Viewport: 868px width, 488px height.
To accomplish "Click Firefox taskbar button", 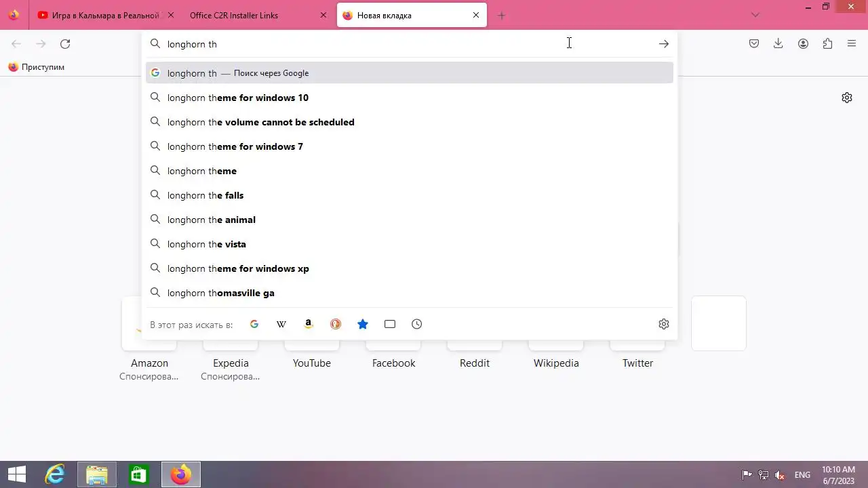I will pyautogui.click(x=180, y=474).
